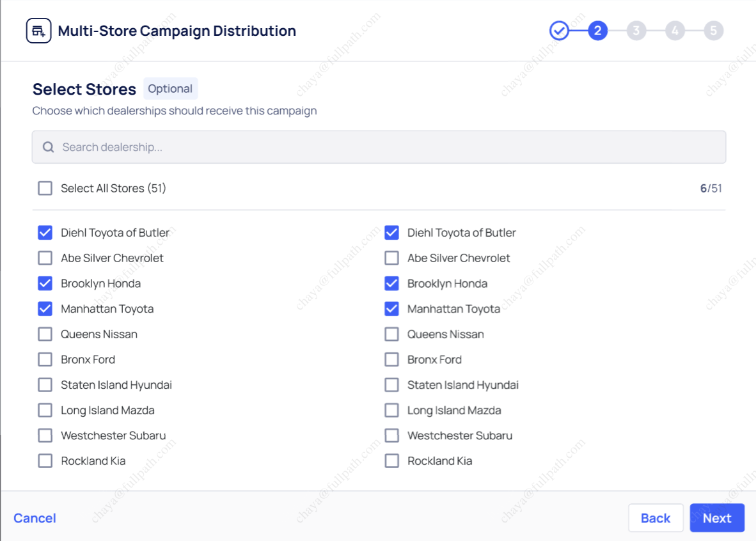Uncheck Brooklyn Honda in right column
Image resolution: width=756 pixels, height=541 pixels.
(391, 283)
